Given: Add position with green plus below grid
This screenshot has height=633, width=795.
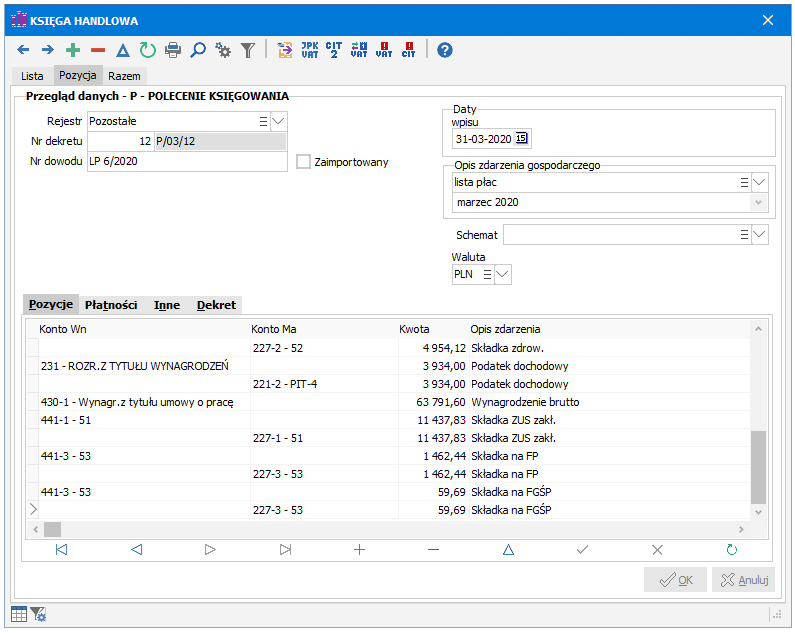Looking at the screenshot, I should [359, 549].
